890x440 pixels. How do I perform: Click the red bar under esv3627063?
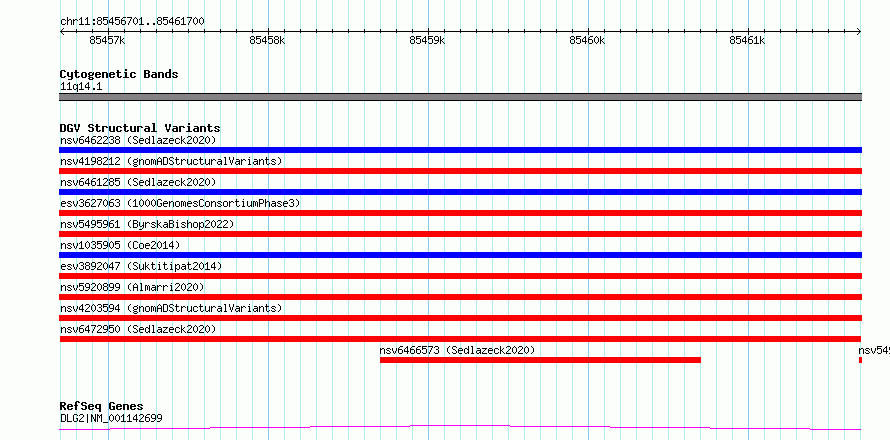pyautogui.click(x=460, y=213)
